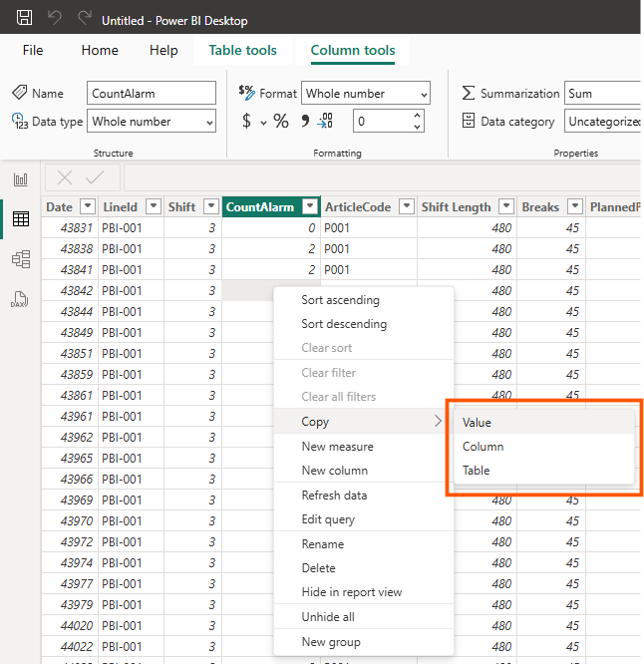This screenshot has width=644, height=664.
Task: Choose Sort descending in context menu
Action: pos(344,324)
